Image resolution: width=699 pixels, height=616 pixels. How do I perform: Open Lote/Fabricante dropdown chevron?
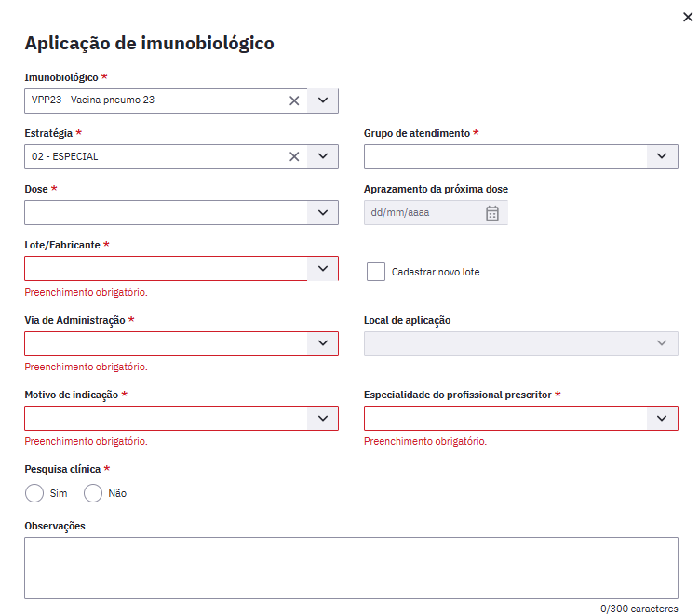pos(322,269)
